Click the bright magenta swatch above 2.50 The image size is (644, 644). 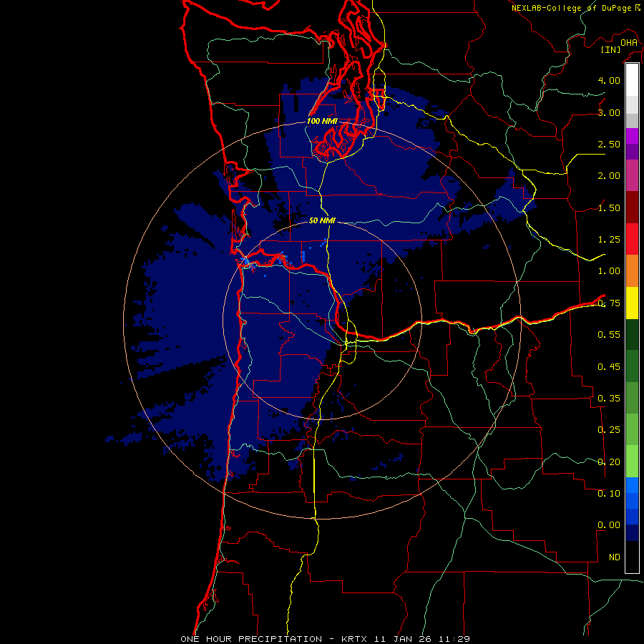pos(632,136)
